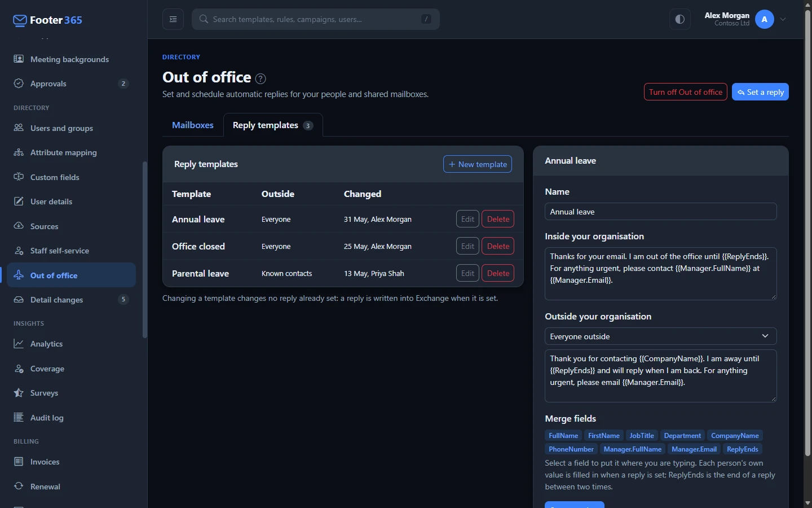Click the Audit log list icon
This screenshot has height=508, width=812.
tap(19, 418)
